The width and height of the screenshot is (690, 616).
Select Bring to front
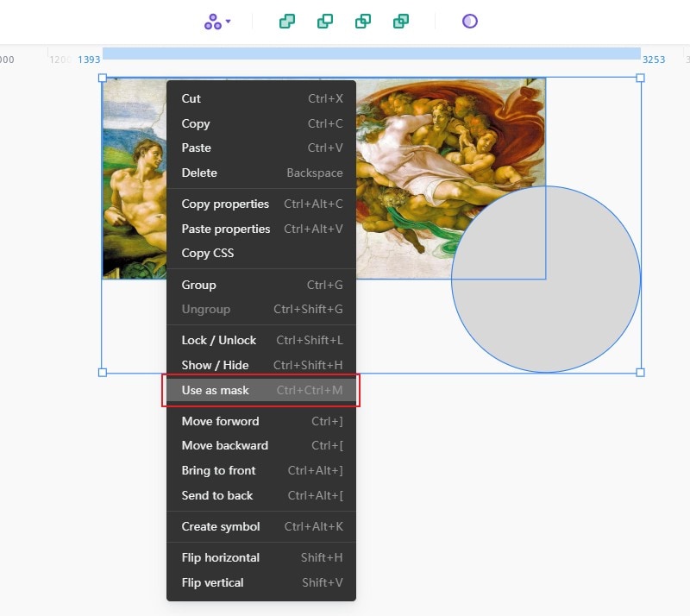(x=261, y=470)
